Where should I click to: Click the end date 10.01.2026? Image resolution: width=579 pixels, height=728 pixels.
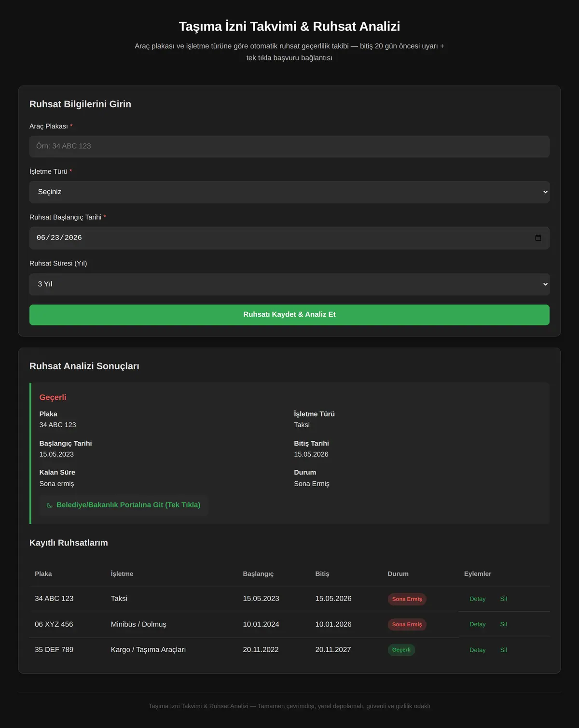[333, 624]
